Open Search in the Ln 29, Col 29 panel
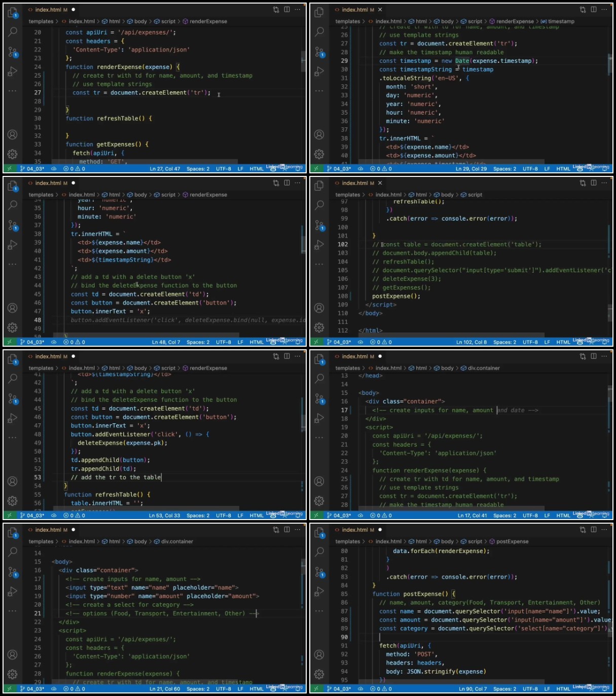The width and height of the screenshot is (616, 696). click(319, 31)
